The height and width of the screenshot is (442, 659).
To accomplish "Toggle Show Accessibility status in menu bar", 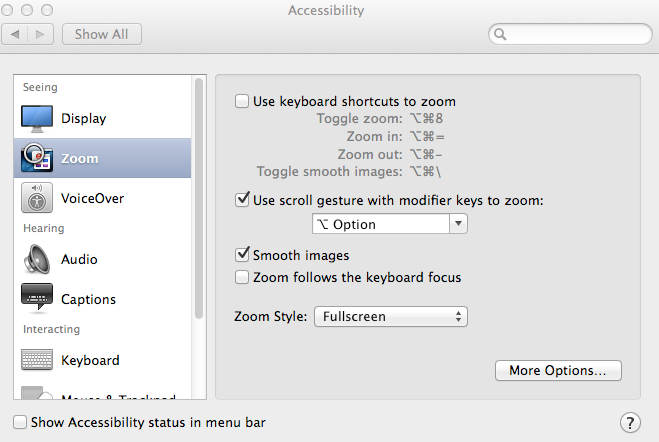I will pos(20,422).
